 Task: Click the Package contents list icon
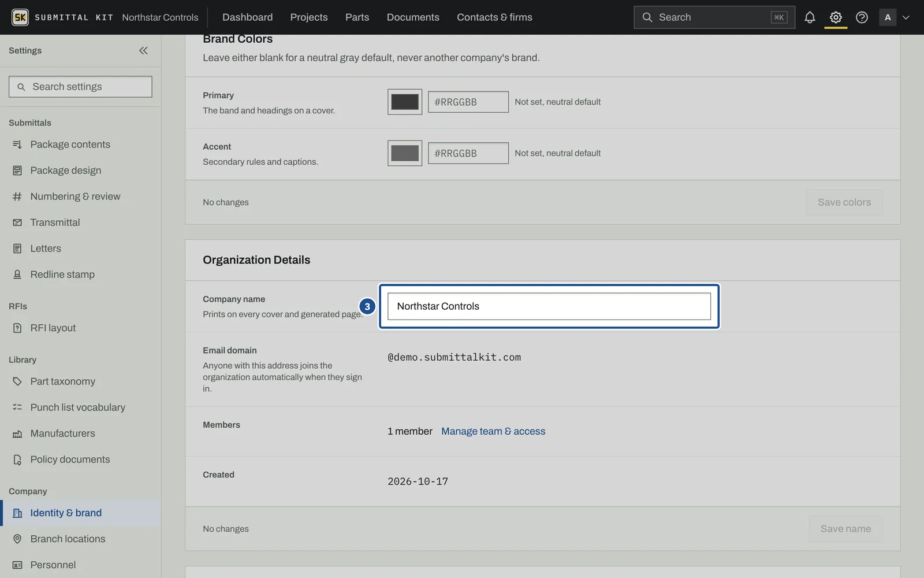[x=17, y=144]
